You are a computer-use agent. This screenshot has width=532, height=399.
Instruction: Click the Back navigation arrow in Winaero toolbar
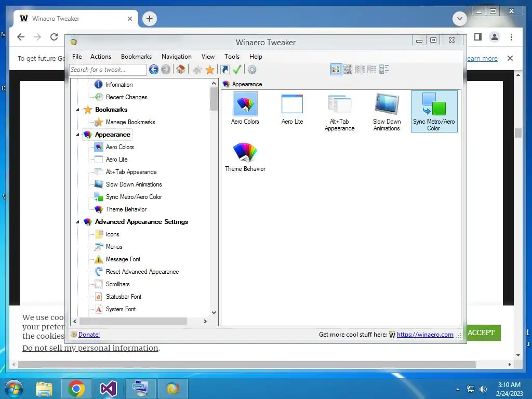coord(154,70)
